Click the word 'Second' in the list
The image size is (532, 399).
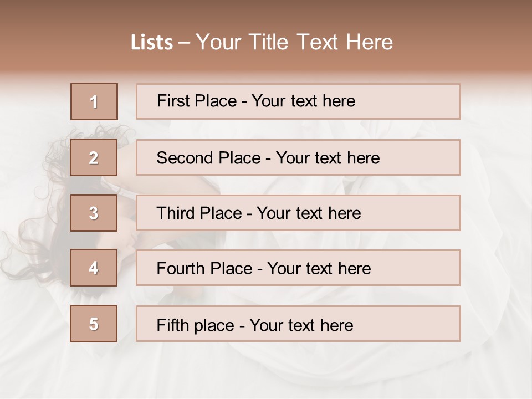pyautogui.click(x=185, y=158)
